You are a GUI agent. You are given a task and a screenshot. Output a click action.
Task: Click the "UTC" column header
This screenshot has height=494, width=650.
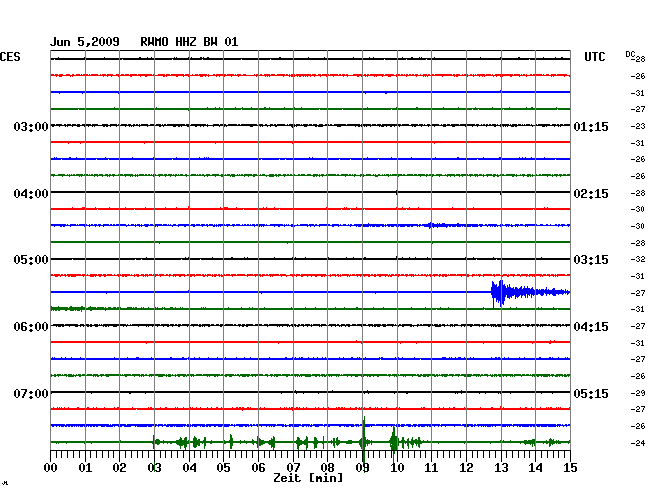(x=594, y=57)
